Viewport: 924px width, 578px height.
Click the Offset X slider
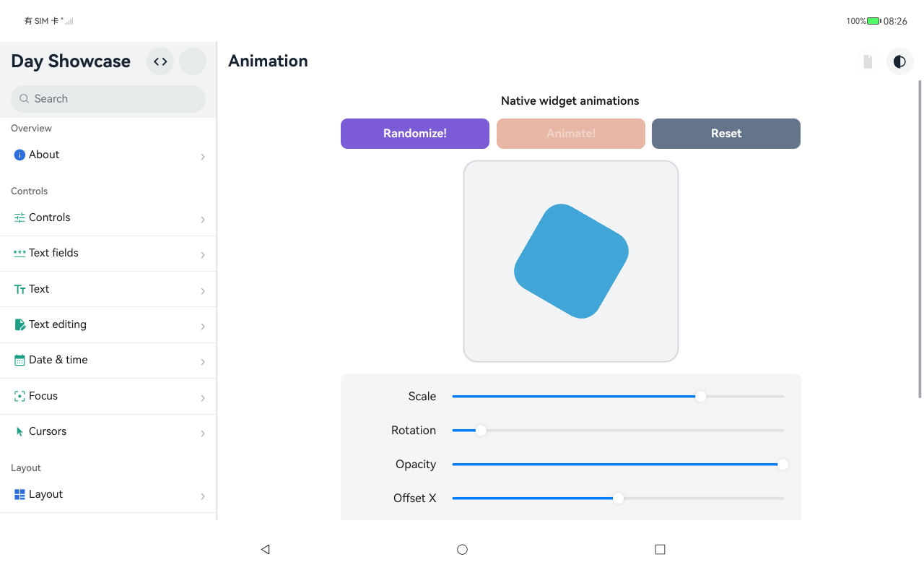(618, 498)
